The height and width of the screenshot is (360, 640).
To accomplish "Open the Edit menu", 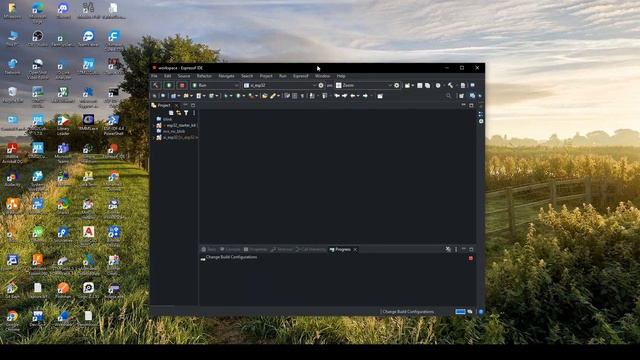I will click(x=167, y=76).
